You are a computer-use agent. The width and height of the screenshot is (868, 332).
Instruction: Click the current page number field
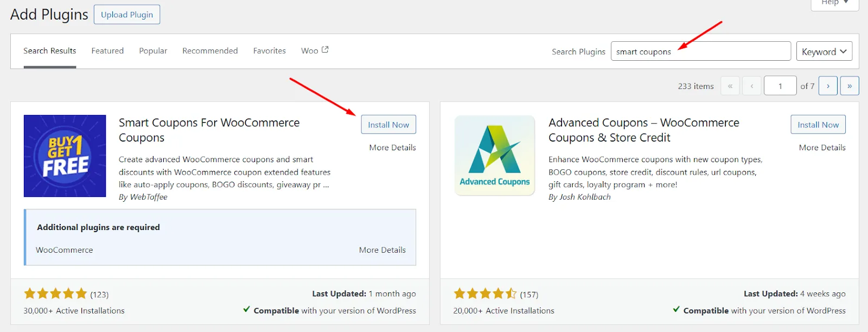click(780, 86)
